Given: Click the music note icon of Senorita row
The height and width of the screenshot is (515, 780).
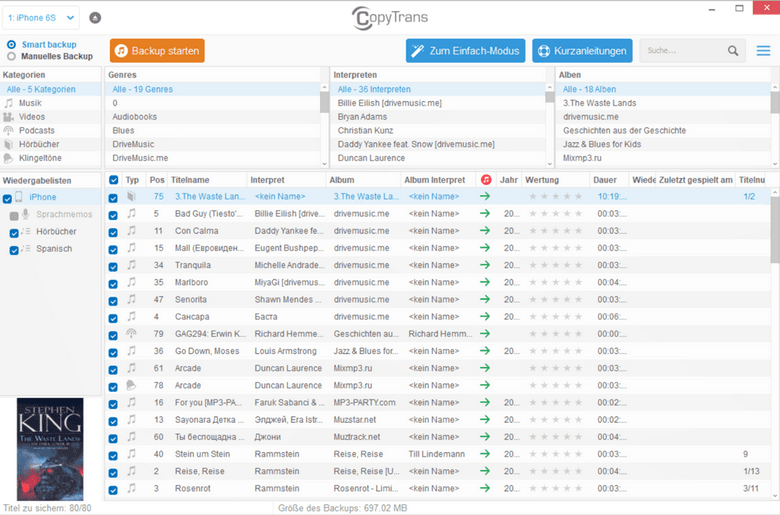Looking at the screenshot, I should pos(131,299).
